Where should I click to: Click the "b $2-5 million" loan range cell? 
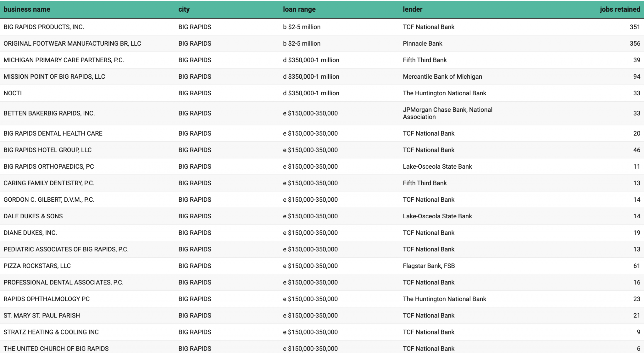302,27
